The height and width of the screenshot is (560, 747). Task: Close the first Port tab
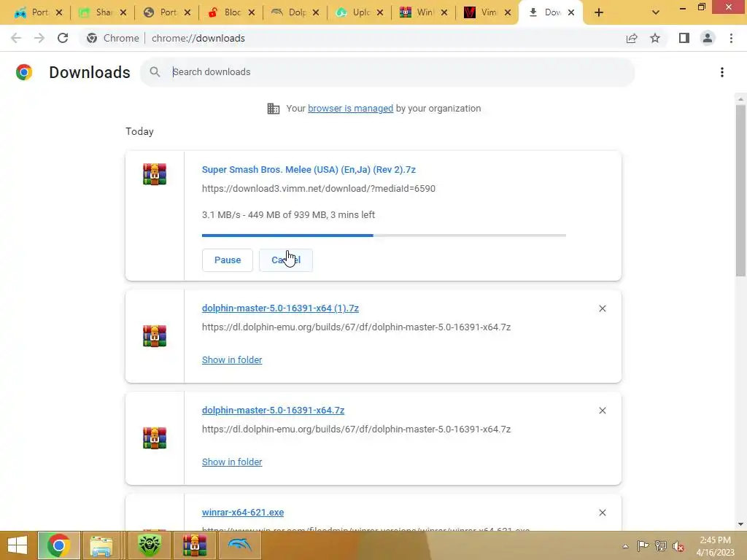(x=58, y=12)
